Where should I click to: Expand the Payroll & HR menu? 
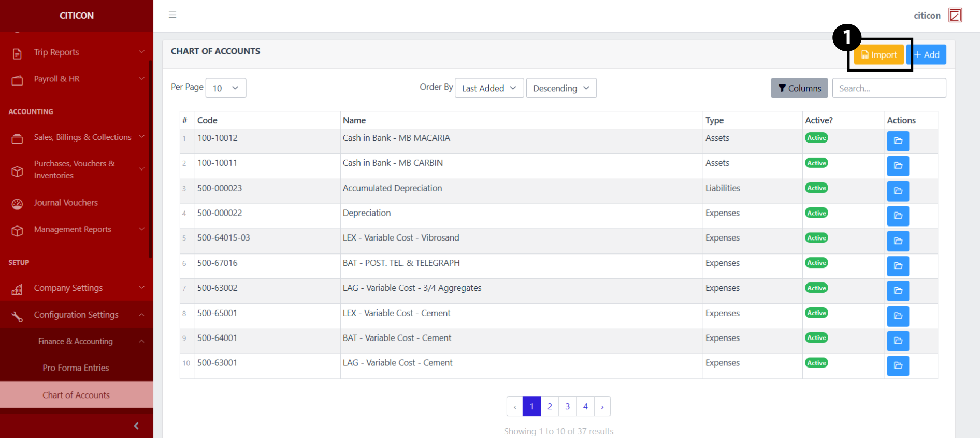click(77, 79)
